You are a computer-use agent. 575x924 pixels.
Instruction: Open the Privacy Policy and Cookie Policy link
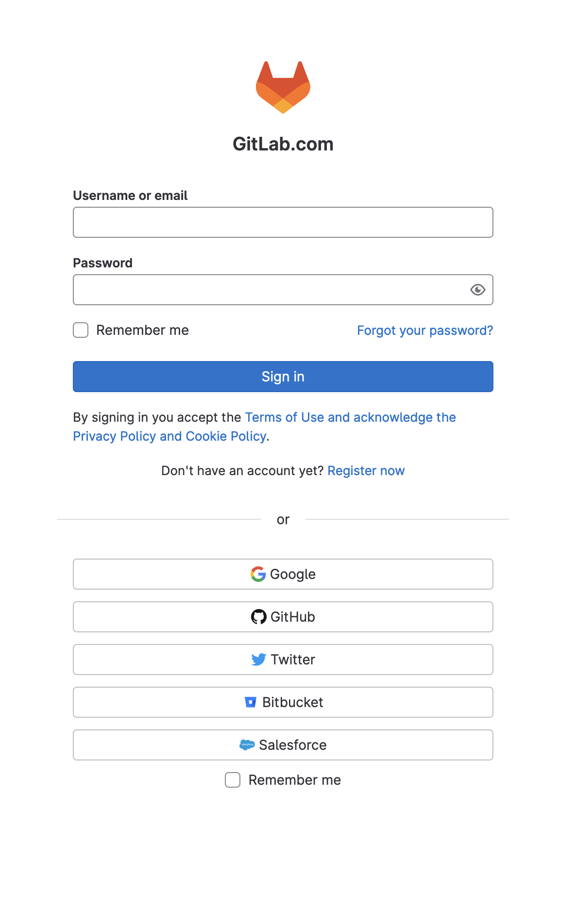[169, 436]
